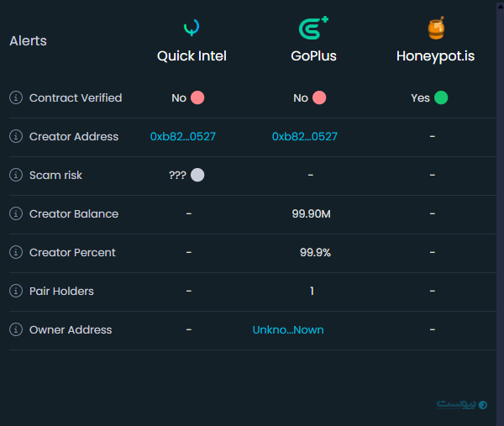The image size is (504, 426).
Task: Click GoPlus red Contract Verified indicator
Action: 319,97
